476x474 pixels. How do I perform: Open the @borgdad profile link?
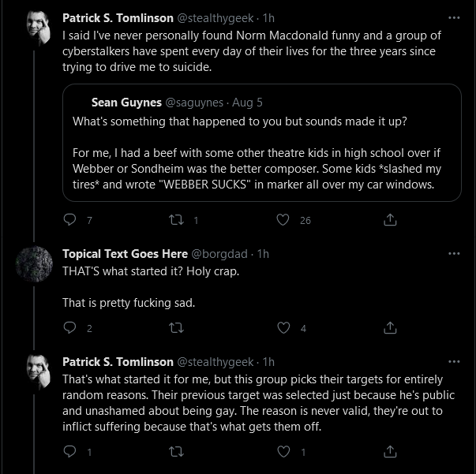[219, 254]
